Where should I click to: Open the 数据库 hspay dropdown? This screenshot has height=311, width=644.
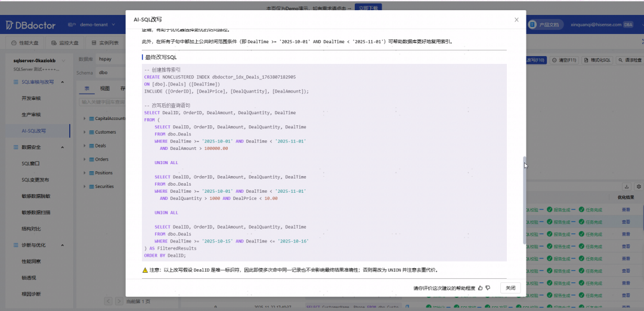coord(111,59)
